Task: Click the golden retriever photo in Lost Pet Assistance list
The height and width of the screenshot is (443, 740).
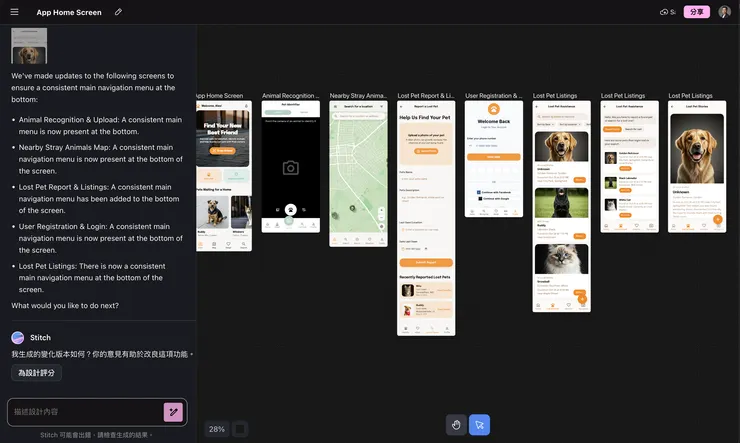Action: (561, 147)
